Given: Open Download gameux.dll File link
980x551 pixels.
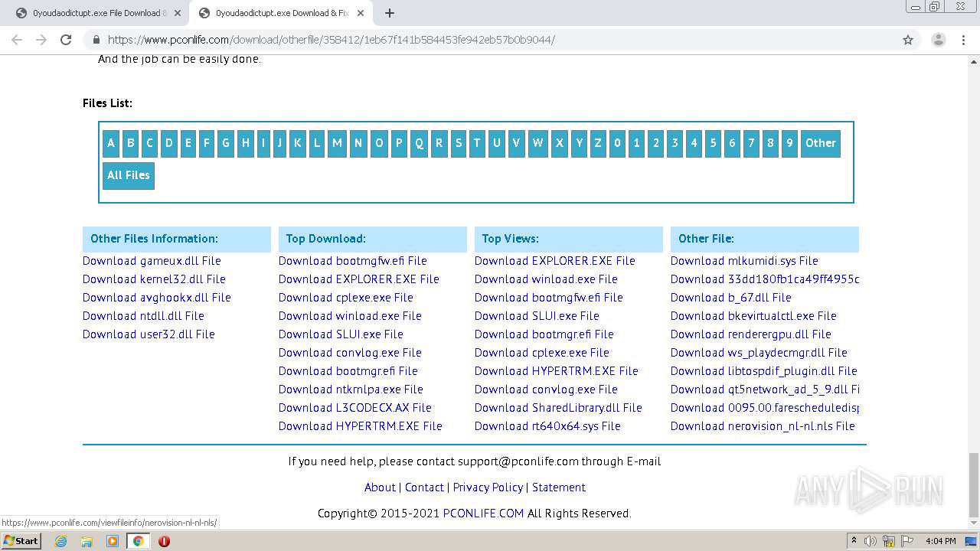Looking at the screenshot, I should (152, 261).
